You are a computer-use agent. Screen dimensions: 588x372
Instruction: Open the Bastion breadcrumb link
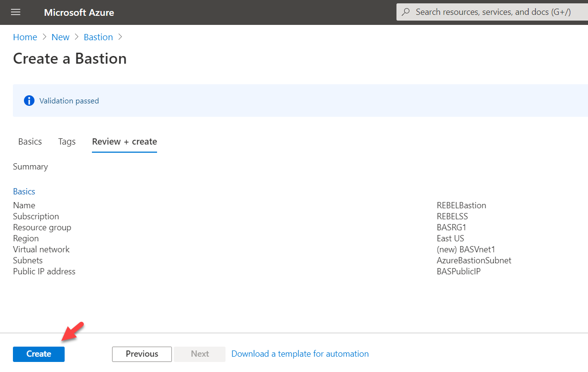pos(98,37)
